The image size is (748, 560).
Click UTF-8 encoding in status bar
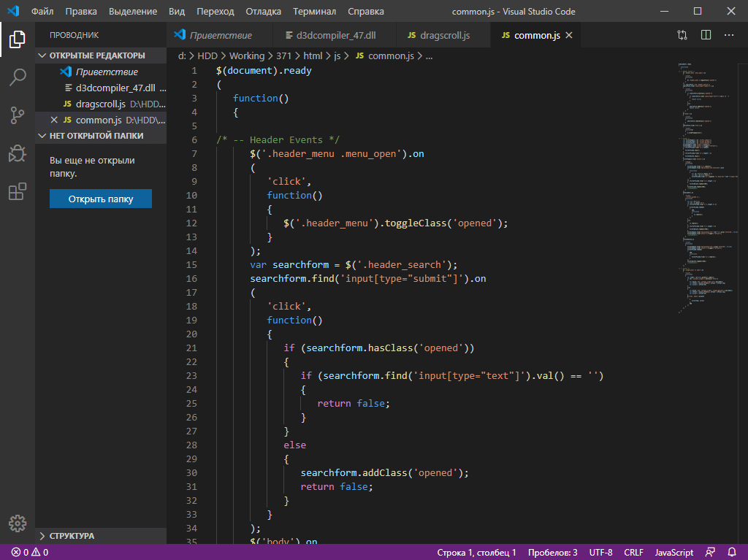tap(600, 553)
